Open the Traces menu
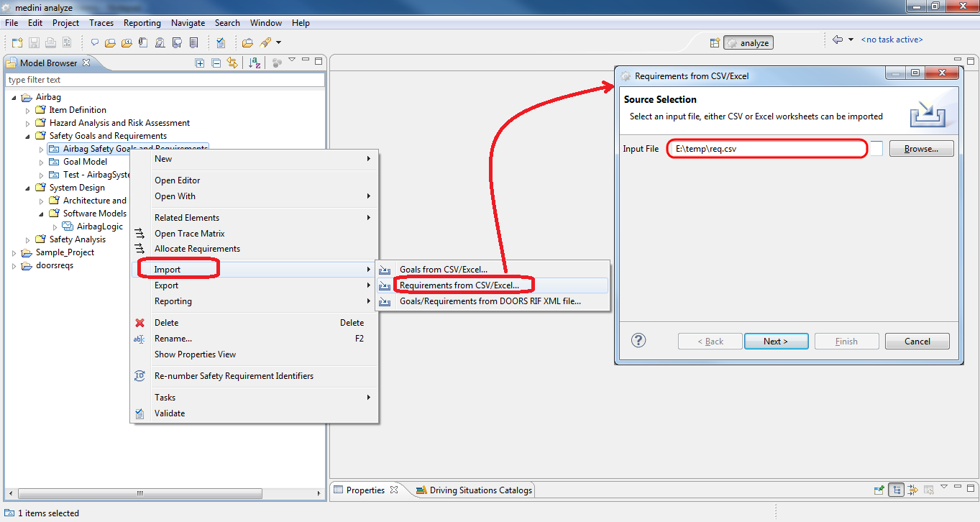This screenshot has height=522, width=980. tap(101, 23)
